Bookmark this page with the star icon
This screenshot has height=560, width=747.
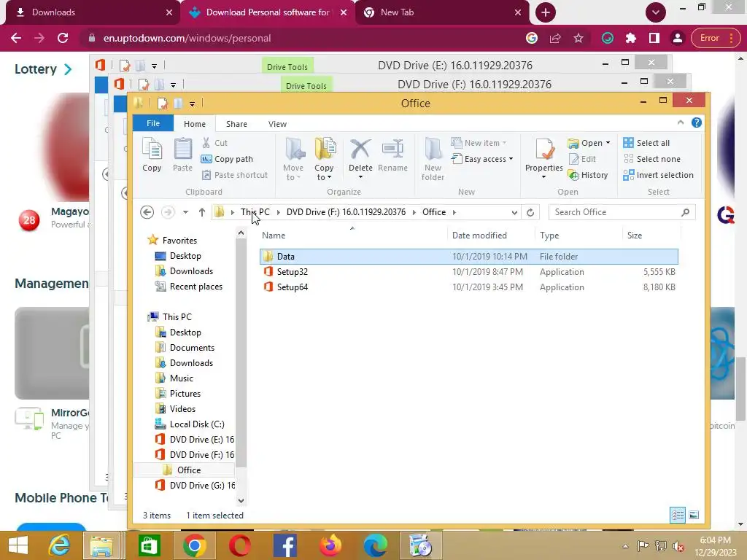tap(578, 38)
